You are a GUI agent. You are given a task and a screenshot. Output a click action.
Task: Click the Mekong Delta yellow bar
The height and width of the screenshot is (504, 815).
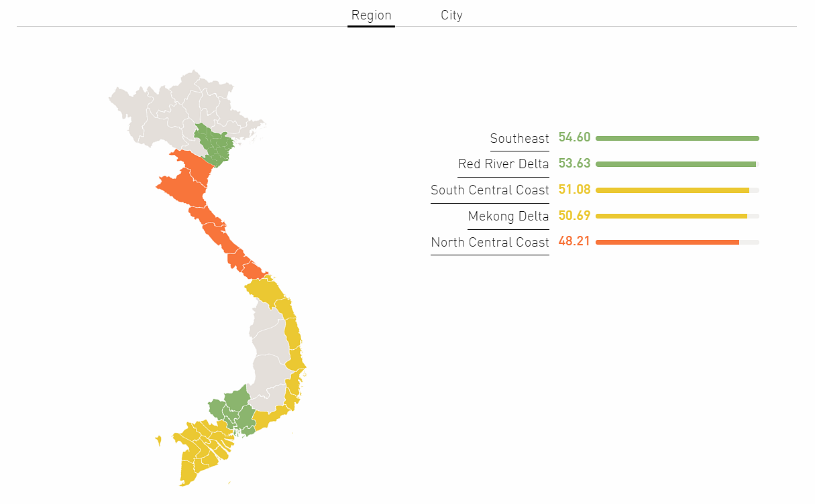(x=677, y=216)
